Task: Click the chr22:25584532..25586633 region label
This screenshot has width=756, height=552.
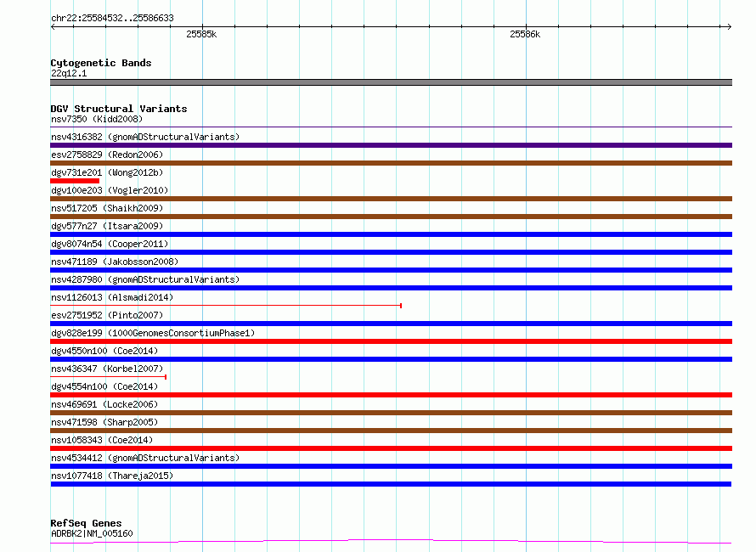Action: pos(112,18)
